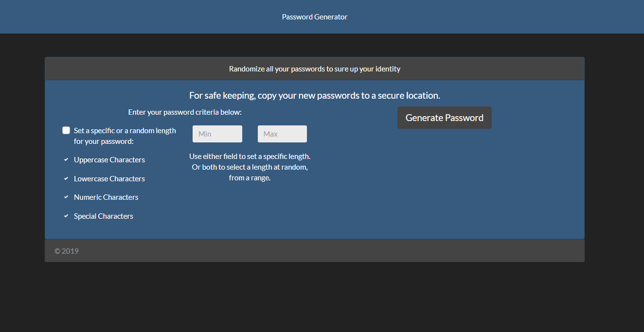
Task: Click the © 2019 footer text
Action: click(66, 251)
